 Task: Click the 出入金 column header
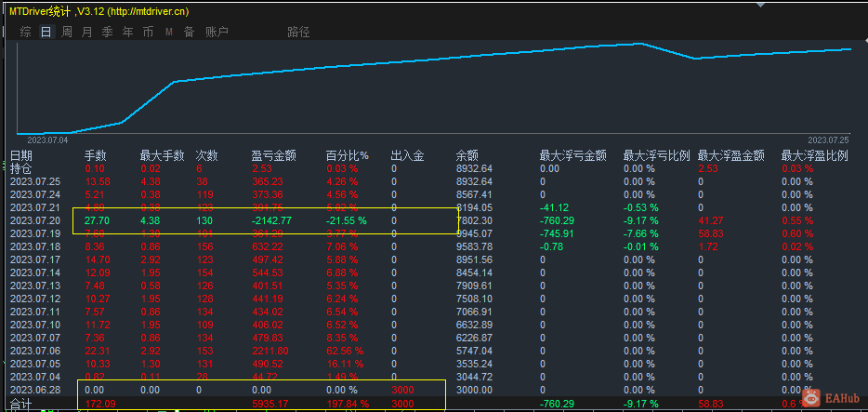[x=407, y=156]
